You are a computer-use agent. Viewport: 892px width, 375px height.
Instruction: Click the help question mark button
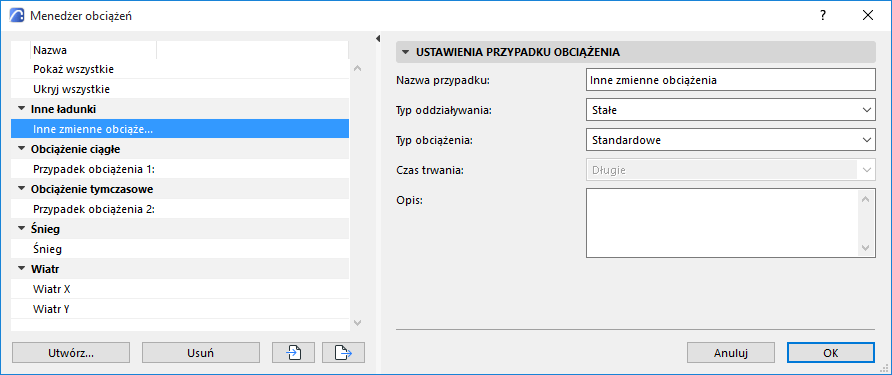click(x=823, y=15)
